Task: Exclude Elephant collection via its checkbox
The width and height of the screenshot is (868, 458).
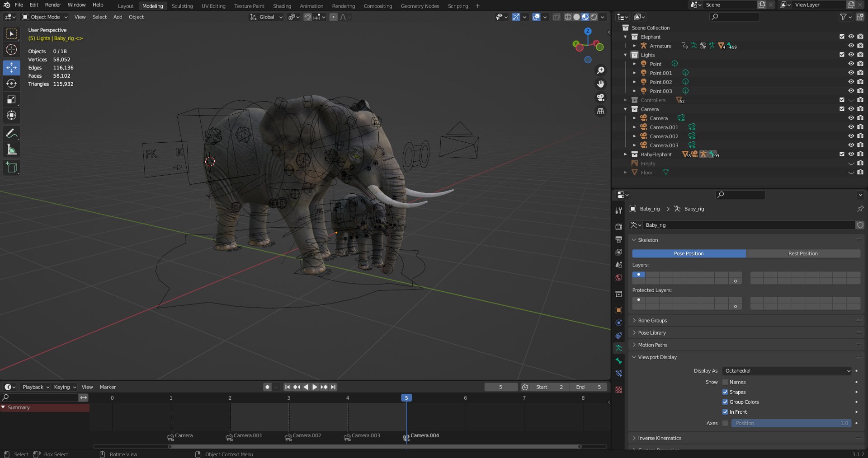Action: [842, 37]
